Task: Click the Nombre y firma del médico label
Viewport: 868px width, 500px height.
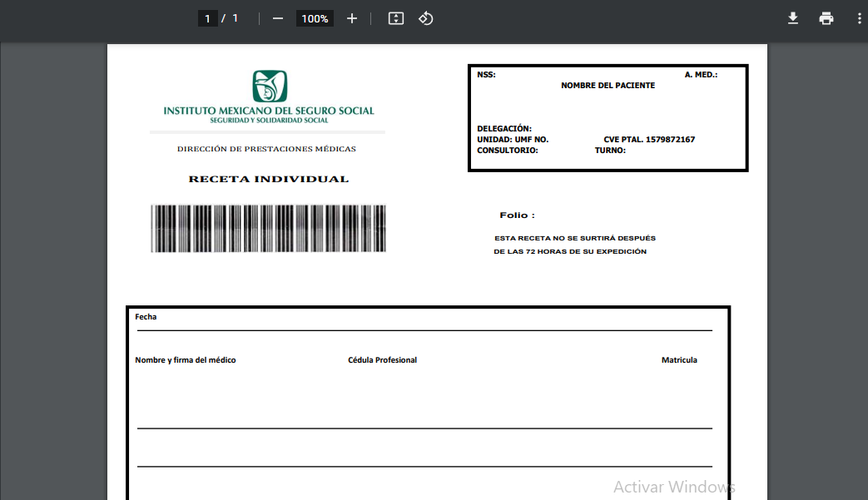Action: click(186, 360)
